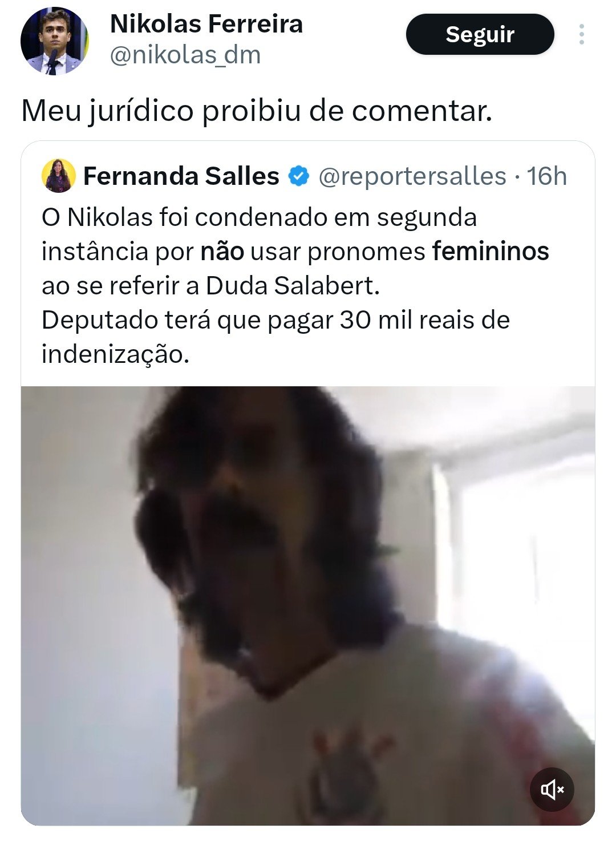Click the bold word 'femininos'
This screenshot has height=841, width=616.
[x=491, y=252]
